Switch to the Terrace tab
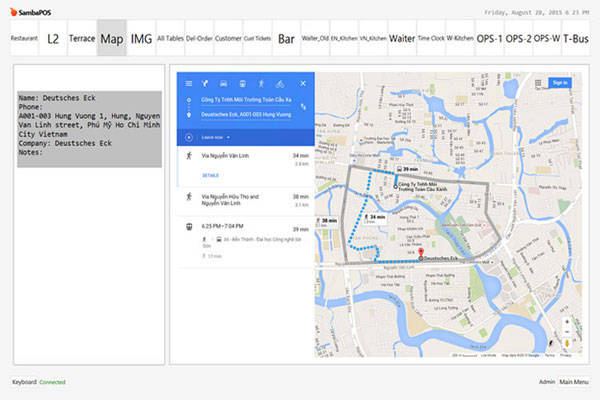This screenshot has height=400, width=600. (82, 39)
